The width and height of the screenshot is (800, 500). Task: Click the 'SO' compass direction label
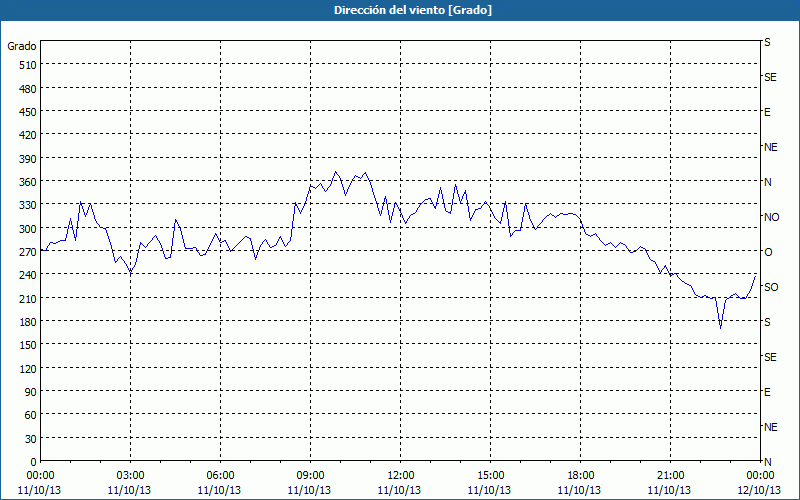[771, 287]
